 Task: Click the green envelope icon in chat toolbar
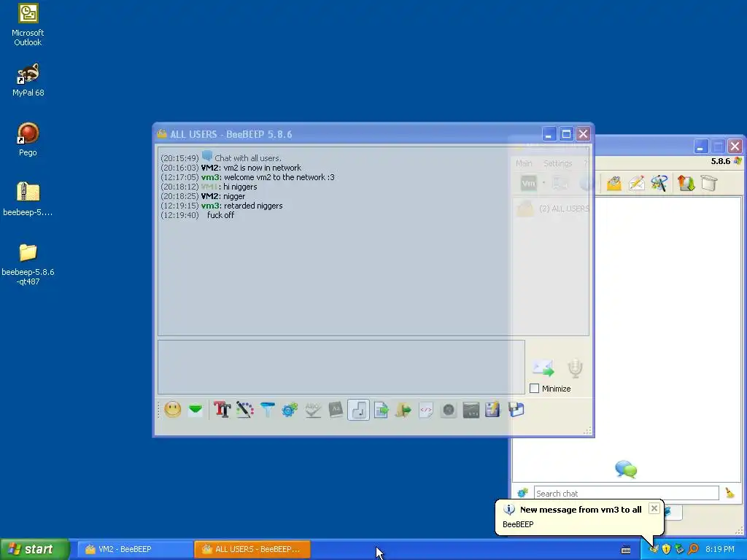196,410
